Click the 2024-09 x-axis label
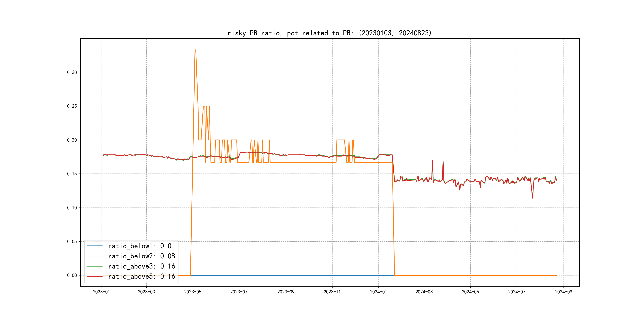The image size is (644, 322). pos(563,292)
